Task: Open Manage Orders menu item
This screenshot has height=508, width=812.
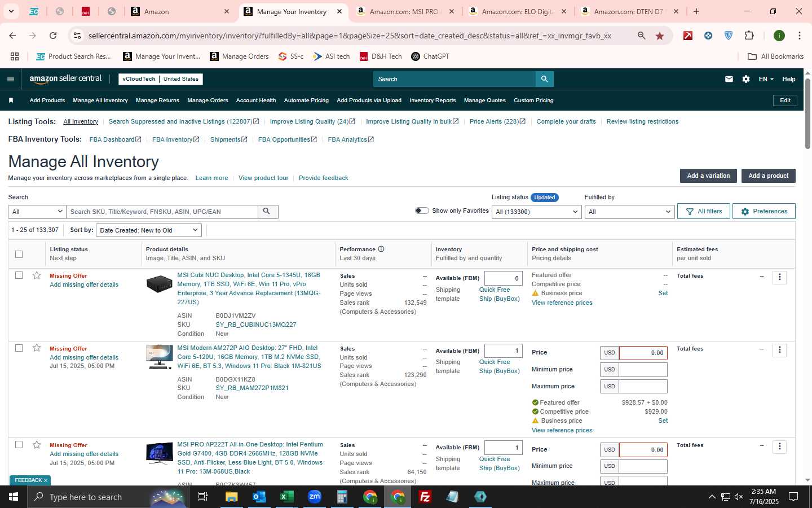Action: pos(208,100)
